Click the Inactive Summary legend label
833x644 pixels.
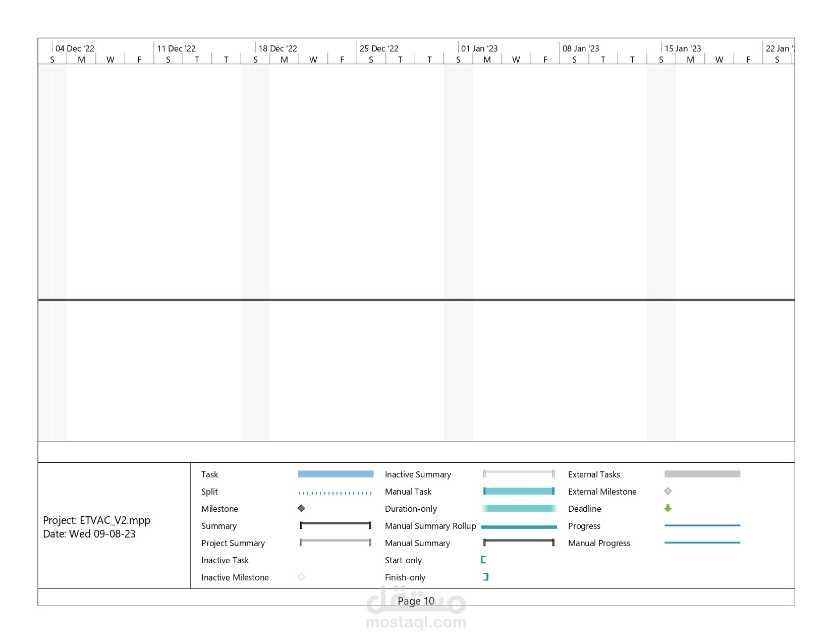tap(418, 474)
